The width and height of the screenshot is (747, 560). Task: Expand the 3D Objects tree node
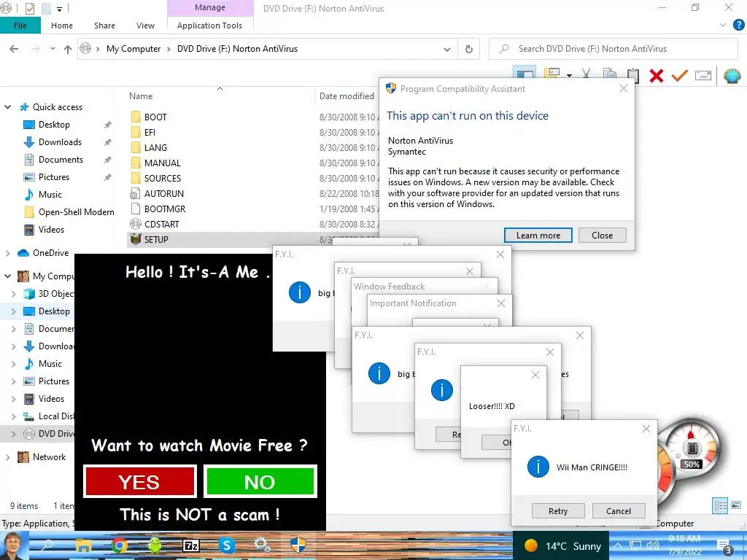(x=13, y=294)
